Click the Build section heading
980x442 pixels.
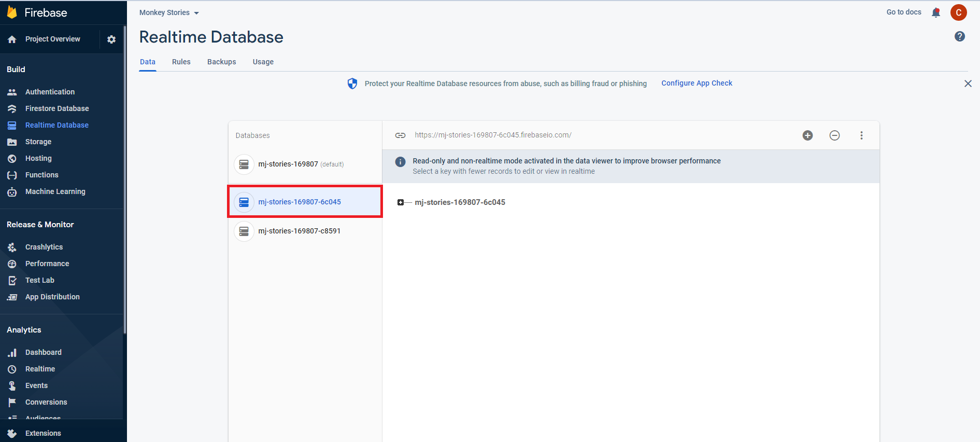16,70
